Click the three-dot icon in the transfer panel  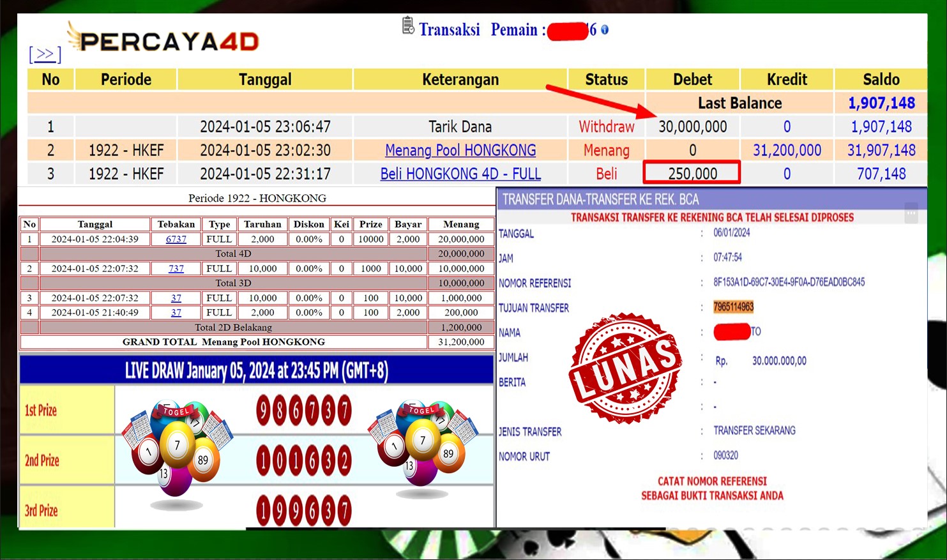911,213
